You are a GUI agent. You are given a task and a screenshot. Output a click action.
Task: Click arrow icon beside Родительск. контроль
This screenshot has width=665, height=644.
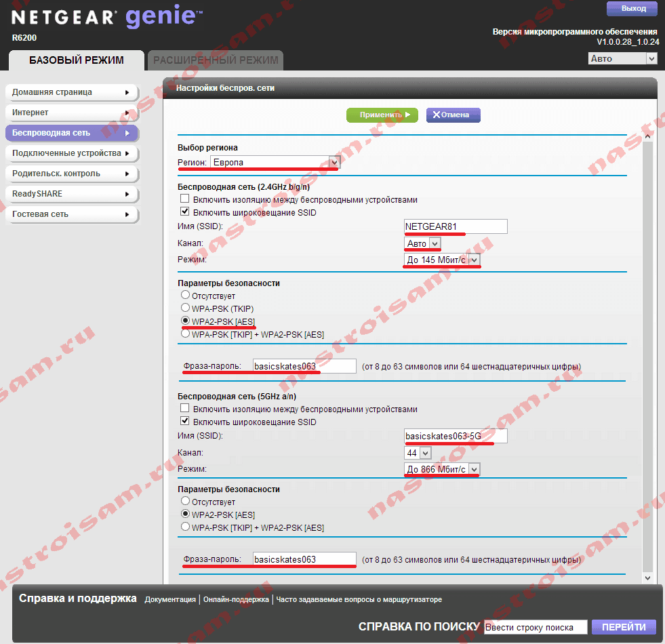127,174
